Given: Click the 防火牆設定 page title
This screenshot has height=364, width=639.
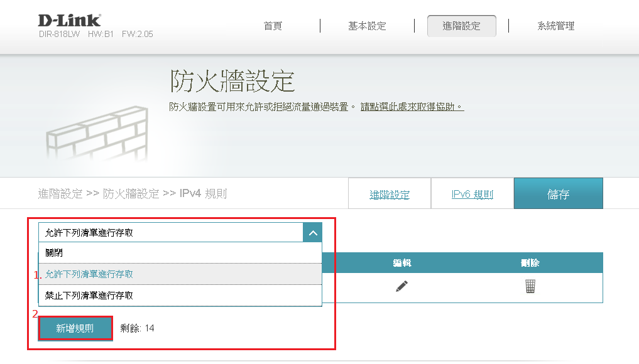Looking at the screenshot, I should (232, 81).
